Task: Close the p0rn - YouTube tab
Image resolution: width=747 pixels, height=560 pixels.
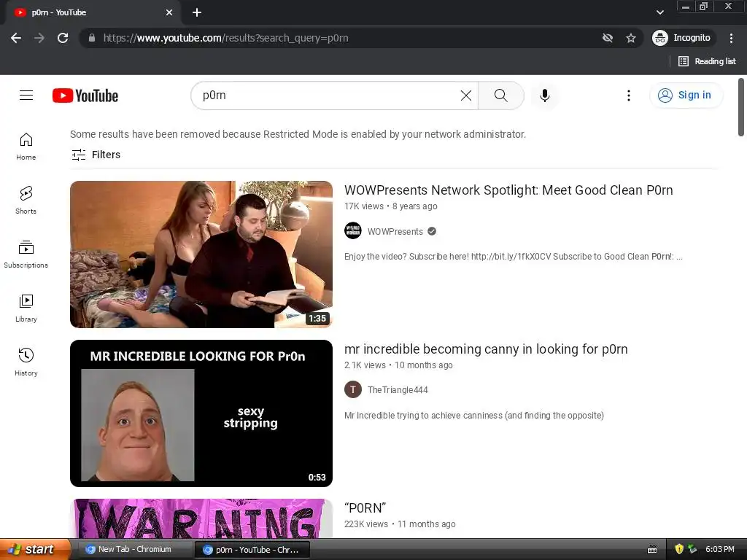Action: (x=169, y=13)
